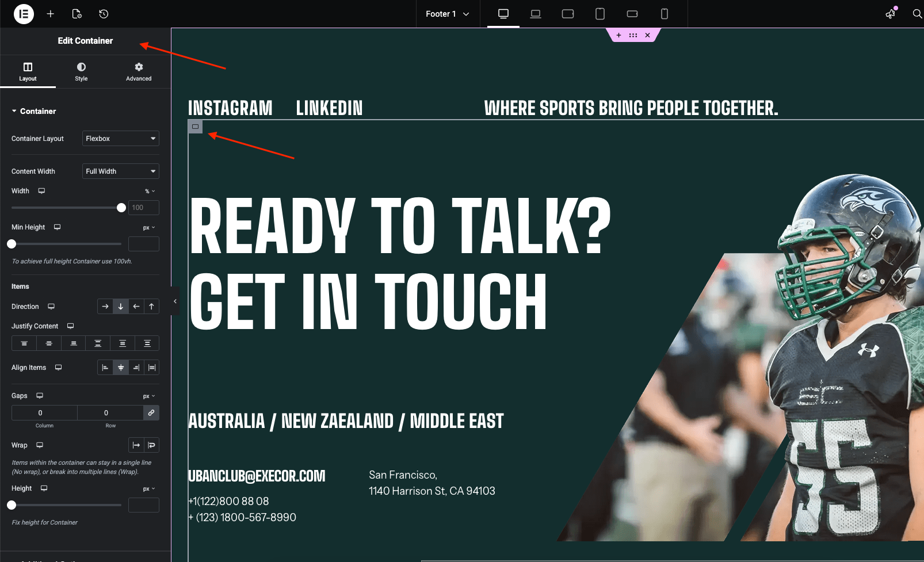Delete container using the X on pink handle
Screen dimensions: 924x562
coord(647,35)
